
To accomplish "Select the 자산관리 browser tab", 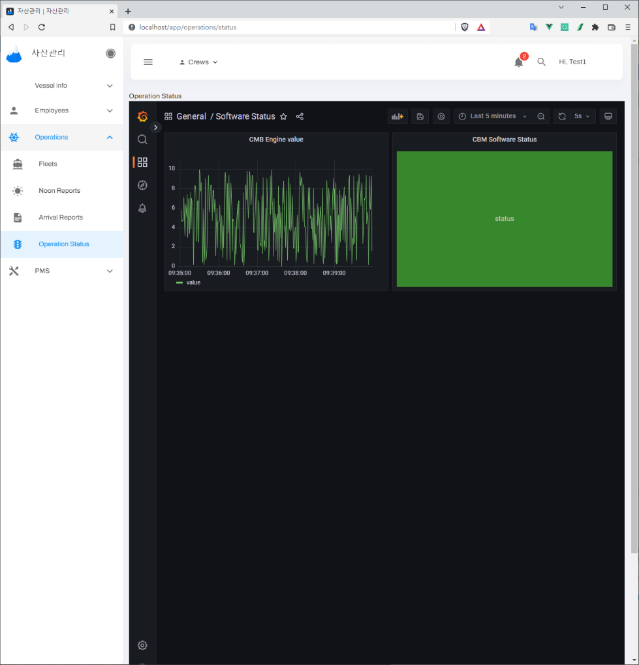I will (61, 11).
